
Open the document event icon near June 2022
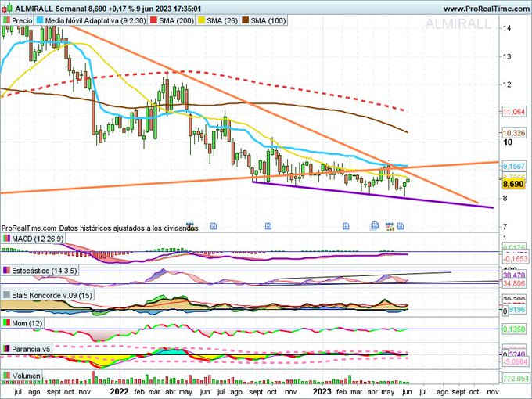[214, 226]
